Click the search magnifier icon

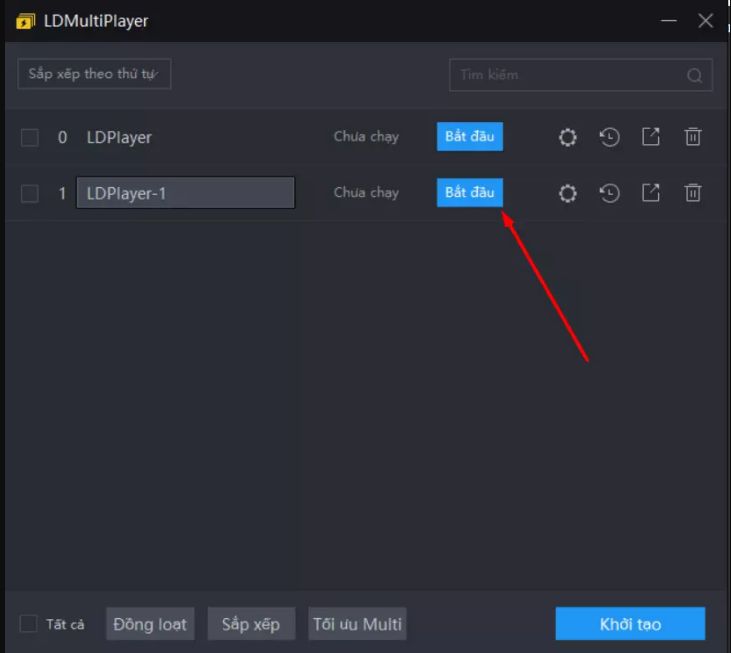(x=694, y=75)
